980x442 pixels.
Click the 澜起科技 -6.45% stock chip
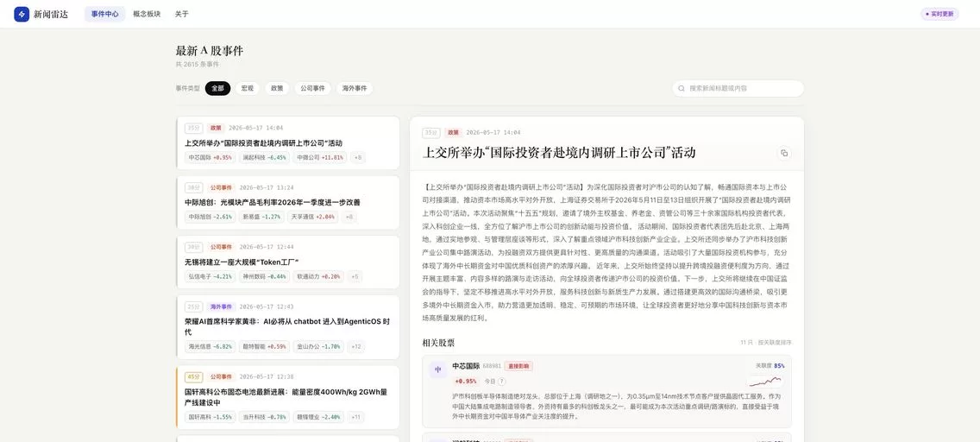[x=264, y=157]
